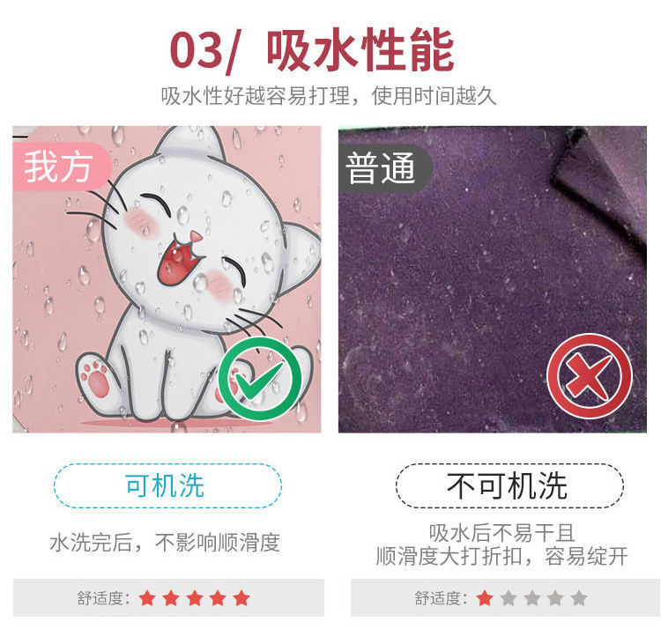Open the cartoon cat product image

(167, 279)
